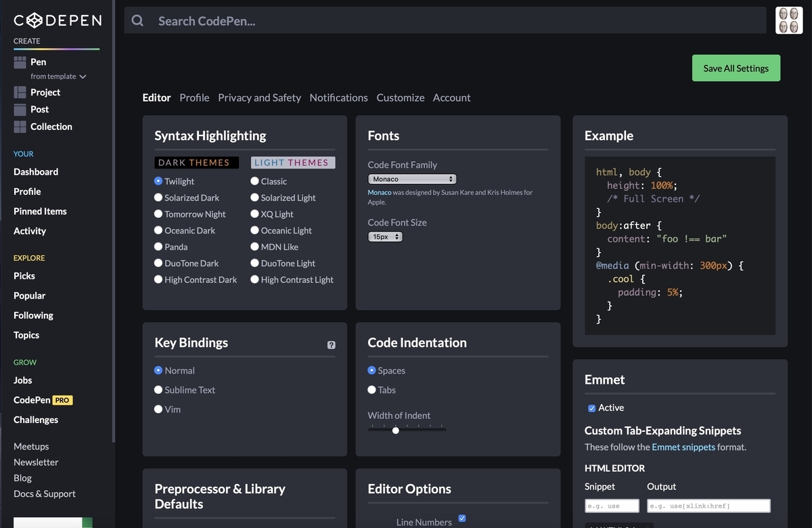Choose the Panda theme
The image size is (812, 528).
[158, 246]
